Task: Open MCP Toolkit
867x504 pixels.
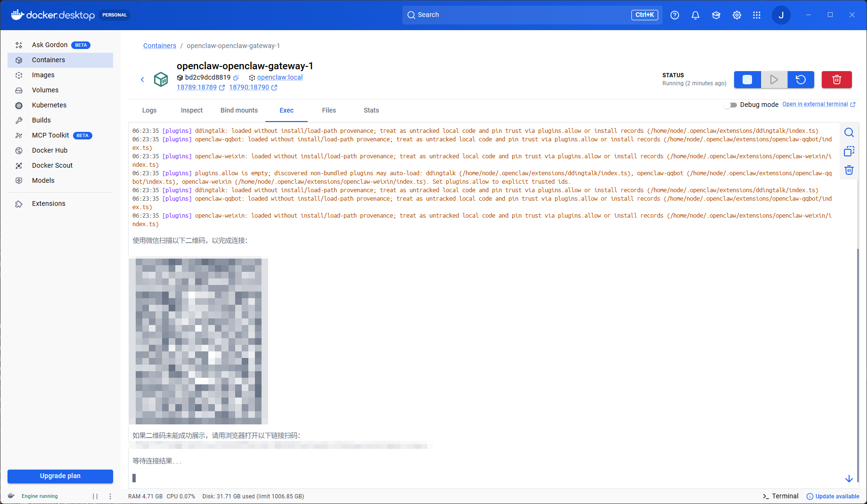Action: pyautogui.click(x=60, y=135)
